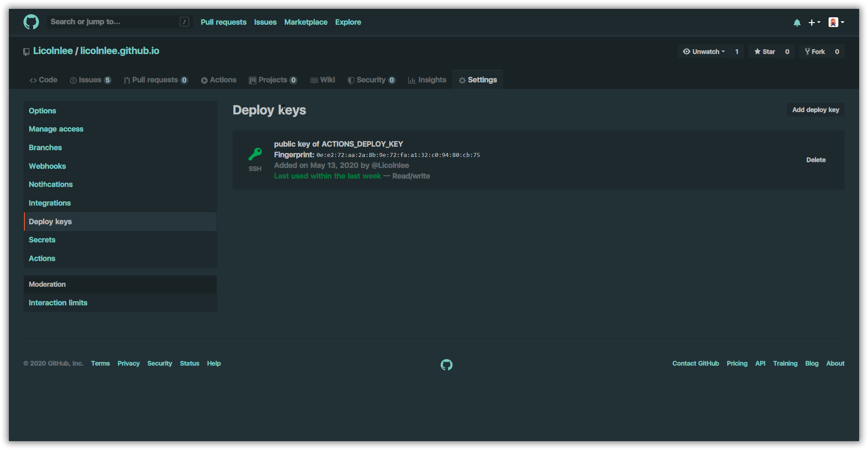Open the licolnlee.github.io repository link
868x450 pixels.
point(120,51)
